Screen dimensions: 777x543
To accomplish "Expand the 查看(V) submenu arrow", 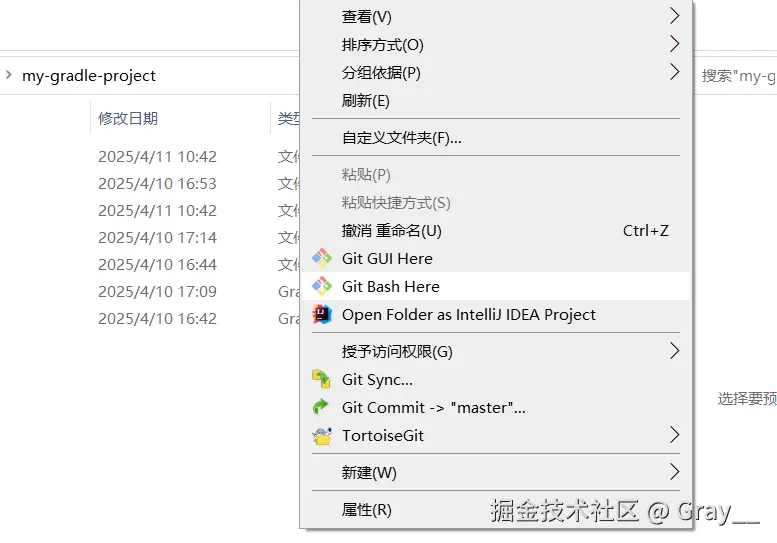I will [x=674, y=16].
